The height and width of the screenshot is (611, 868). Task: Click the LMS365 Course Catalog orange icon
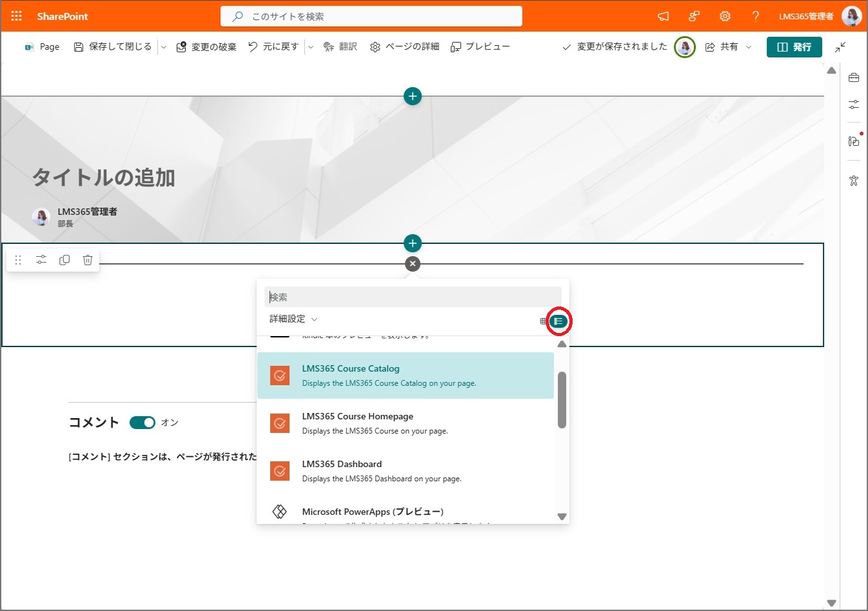pyautogui.click(x=280, y=376)
